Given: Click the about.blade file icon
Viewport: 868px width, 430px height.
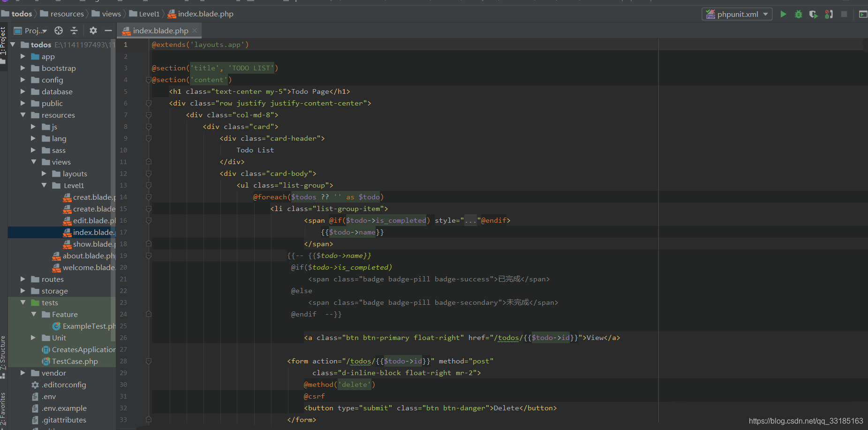Looking at the screenshot, I should [x=57, y=256].
